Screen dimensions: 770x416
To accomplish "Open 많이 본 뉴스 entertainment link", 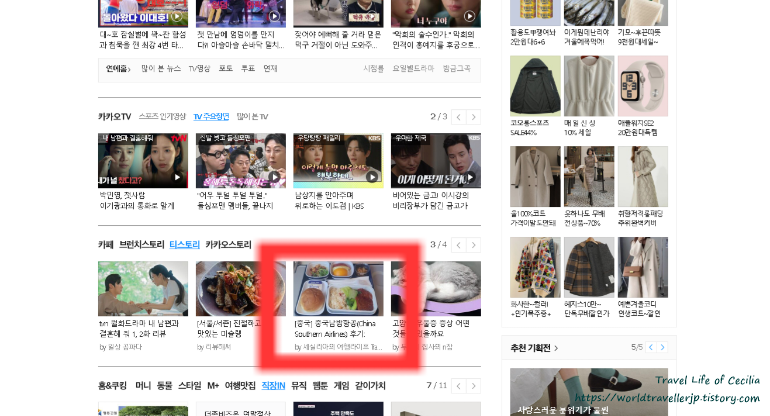I will (x=161, y=69).
